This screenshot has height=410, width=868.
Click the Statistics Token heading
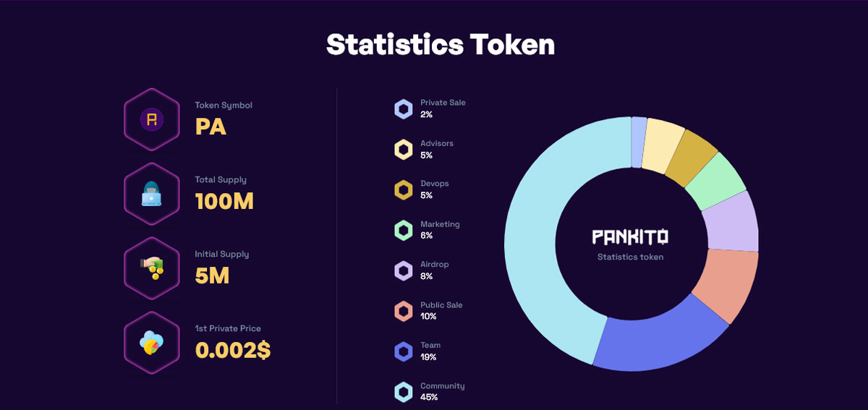pyautogui.click(x=441, y=45)
